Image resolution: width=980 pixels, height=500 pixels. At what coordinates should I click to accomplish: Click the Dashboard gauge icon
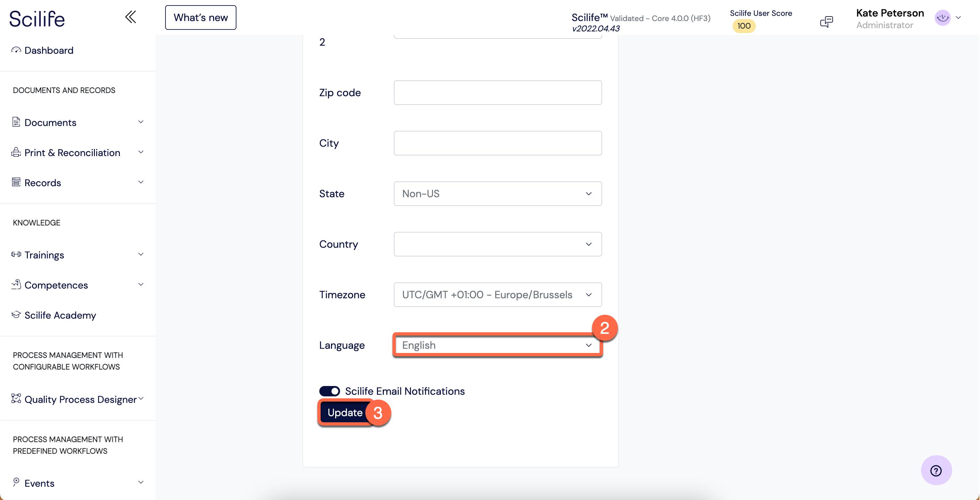(x=16, y=50)
